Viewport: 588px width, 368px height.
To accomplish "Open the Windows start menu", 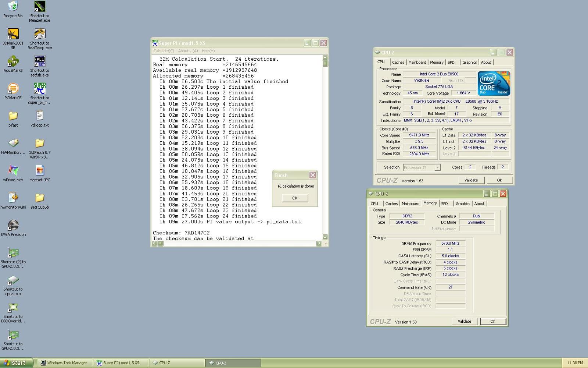I will pos(17,363).
